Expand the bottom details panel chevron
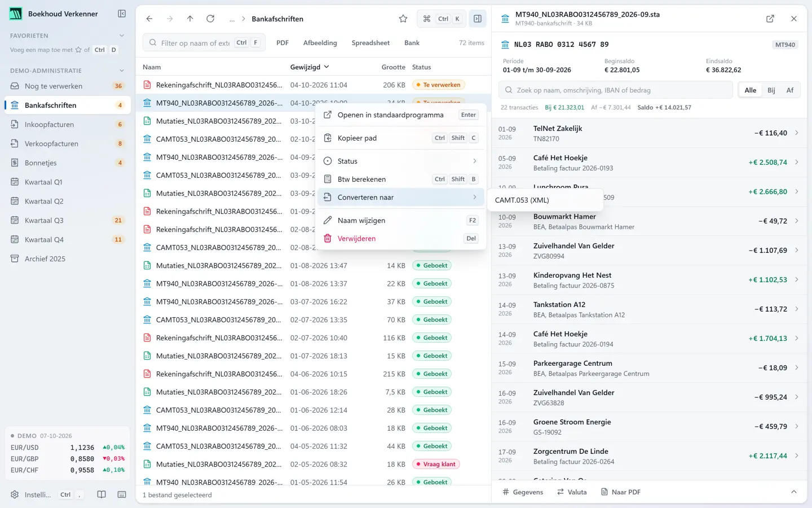This screenshot has height=508, width=812. point(794,492)
